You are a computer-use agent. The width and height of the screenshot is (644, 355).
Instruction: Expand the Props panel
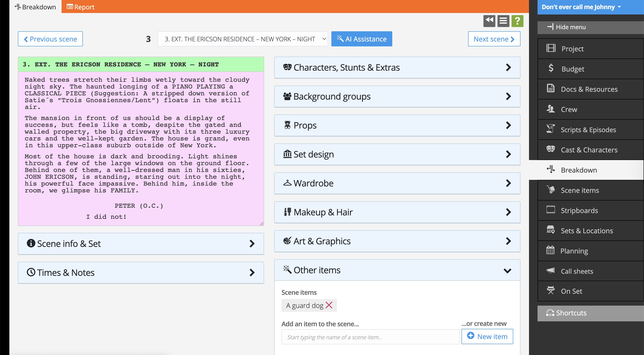point(397,125)
